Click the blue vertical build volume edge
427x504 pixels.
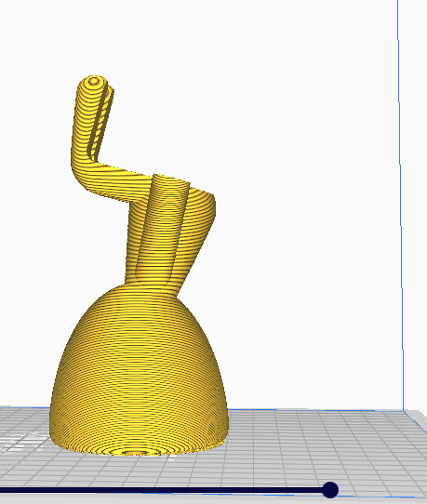[401, 206]
